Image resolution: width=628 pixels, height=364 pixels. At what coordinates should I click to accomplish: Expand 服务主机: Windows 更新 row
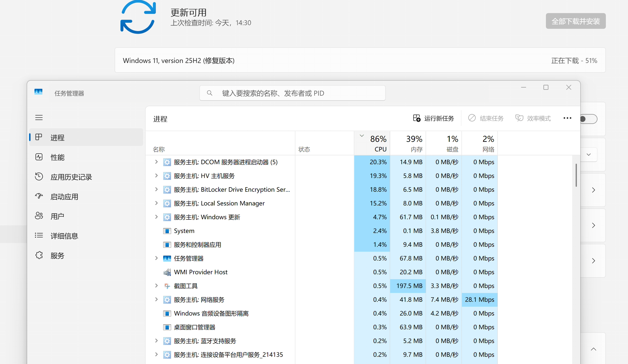(156, 217)
